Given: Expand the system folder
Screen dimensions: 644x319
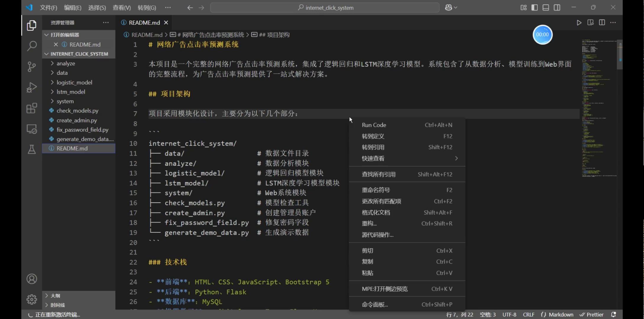Looking at the screenshot, I should [79, 101].
